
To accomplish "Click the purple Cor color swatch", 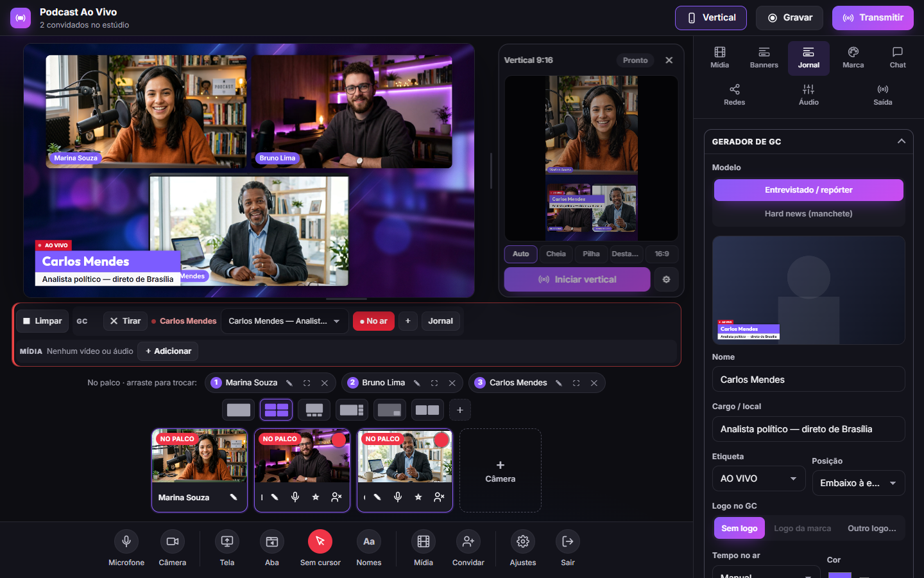I will pos(840,575).
